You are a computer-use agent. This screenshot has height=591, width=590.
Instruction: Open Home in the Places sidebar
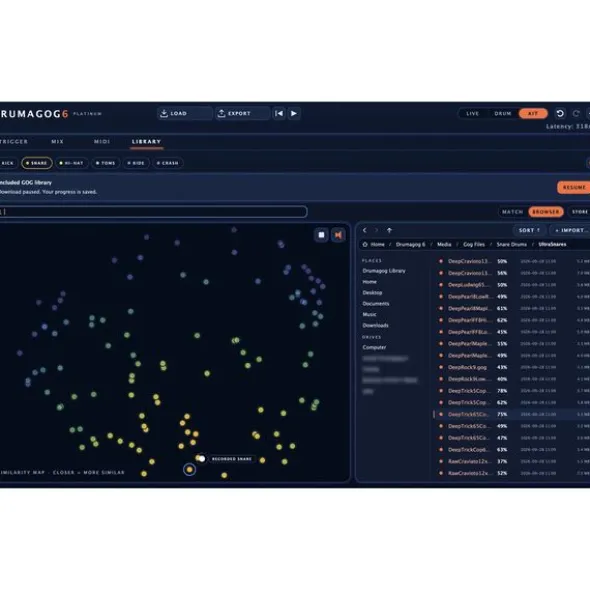coord(369,282)
